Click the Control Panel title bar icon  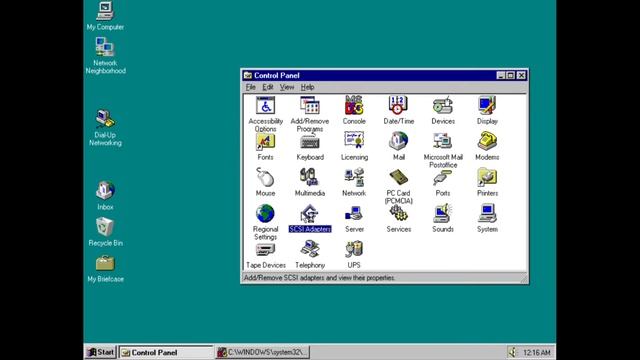pyautogui.click(x=248, y=75)
